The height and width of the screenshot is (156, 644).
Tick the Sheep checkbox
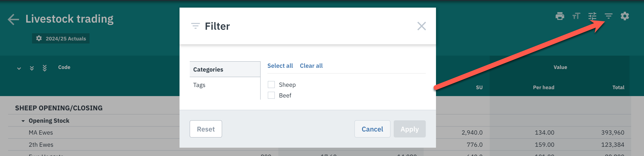coord(271,85)
